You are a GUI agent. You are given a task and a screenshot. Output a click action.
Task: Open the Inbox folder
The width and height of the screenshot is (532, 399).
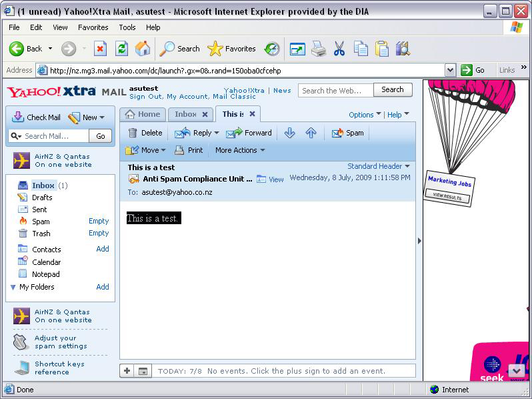coord(43,185)
